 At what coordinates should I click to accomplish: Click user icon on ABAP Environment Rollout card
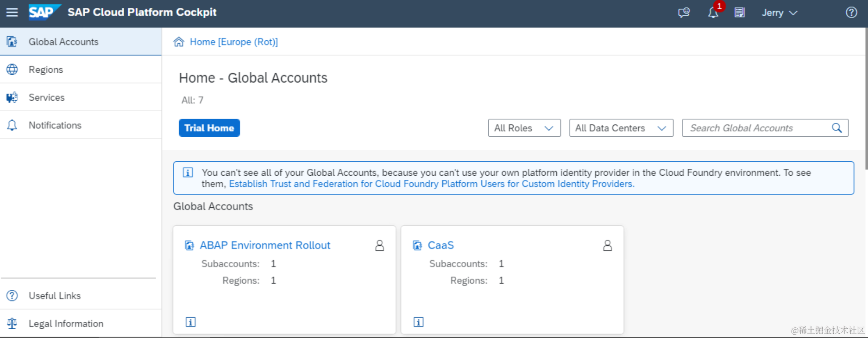click(x=379, y=245)
